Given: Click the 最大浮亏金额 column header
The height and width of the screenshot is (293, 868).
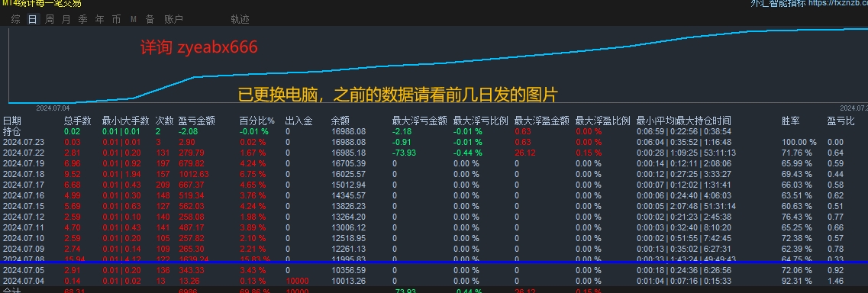Looking at the screenshot, I should tap(419, 121).
